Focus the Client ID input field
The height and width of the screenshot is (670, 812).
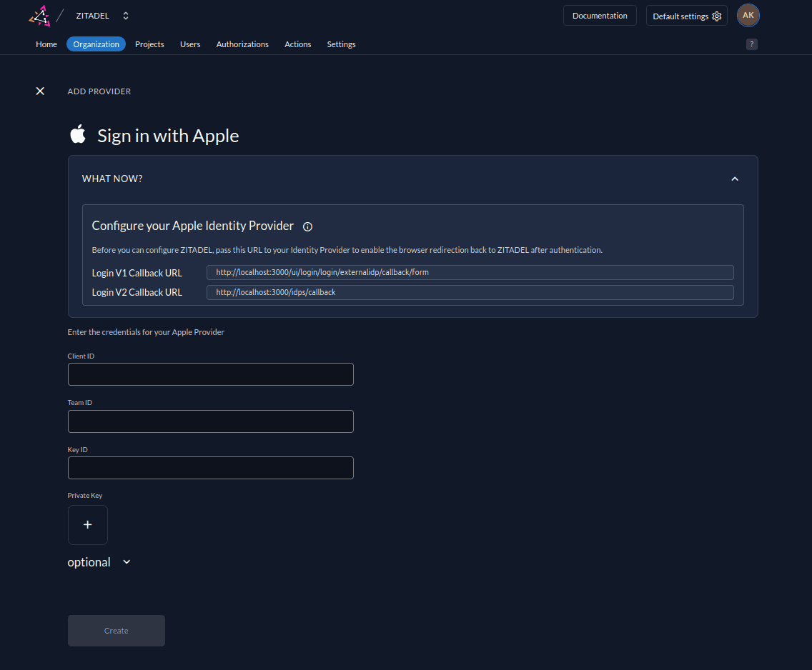tap(210, 374)
